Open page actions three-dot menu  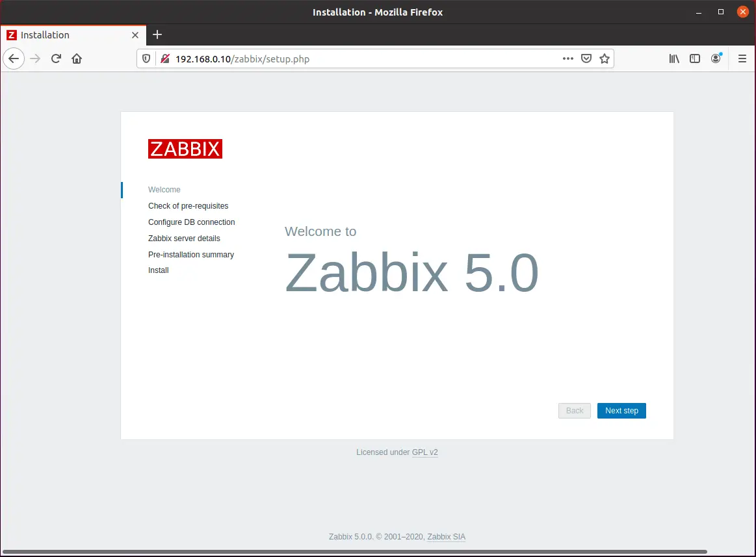568,59
